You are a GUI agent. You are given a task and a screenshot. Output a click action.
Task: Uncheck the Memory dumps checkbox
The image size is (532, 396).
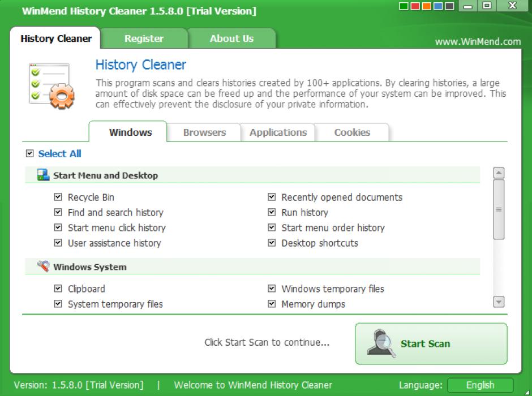[x=272, y=304]
